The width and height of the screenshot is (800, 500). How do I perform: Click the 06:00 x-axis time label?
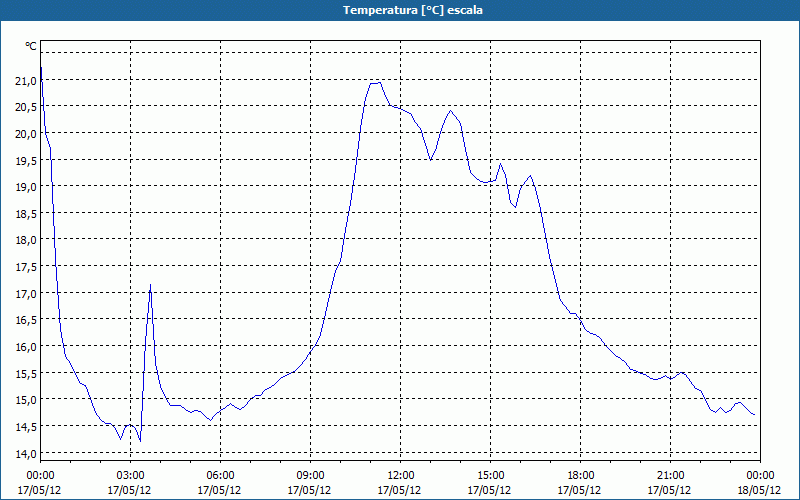point(220,476)
